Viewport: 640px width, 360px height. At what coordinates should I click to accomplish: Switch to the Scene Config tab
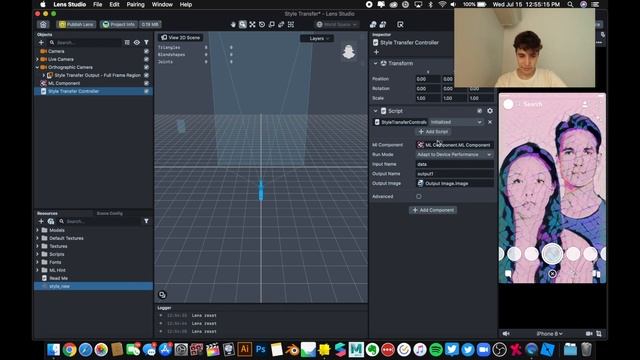(x=109, y=213)
